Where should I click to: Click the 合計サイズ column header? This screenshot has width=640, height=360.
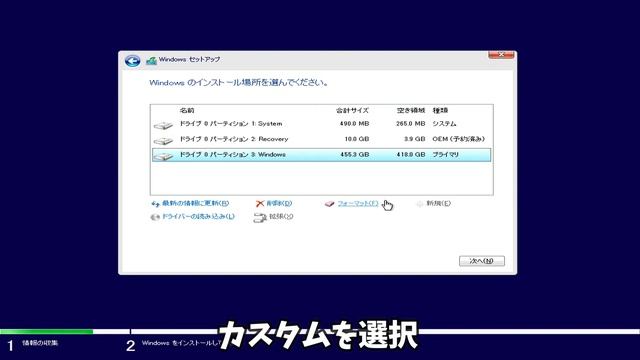tap(352, 110)
